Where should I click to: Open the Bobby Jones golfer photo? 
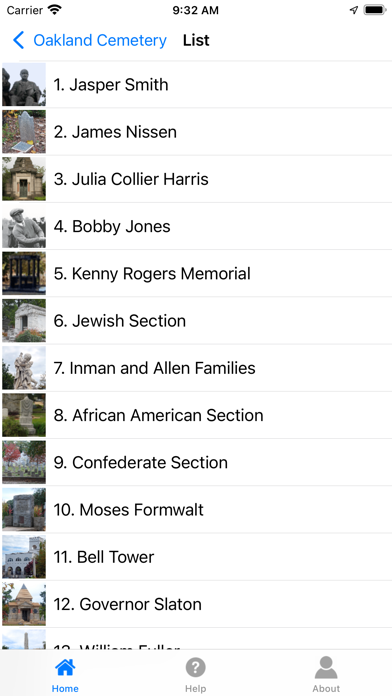[x=24, y=226]
